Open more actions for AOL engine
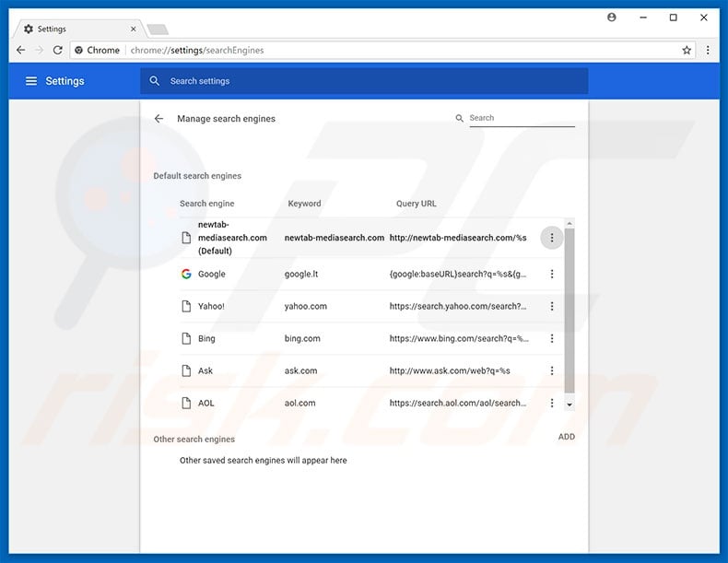The width and height of the screenshot is (728, 563). click(552, 403)
